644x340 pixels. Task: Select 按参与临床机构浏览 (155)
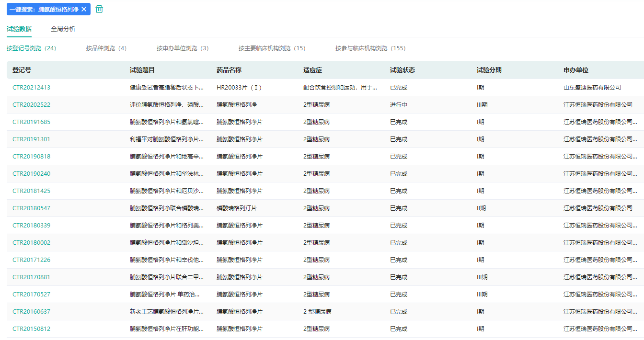point(370,48)
